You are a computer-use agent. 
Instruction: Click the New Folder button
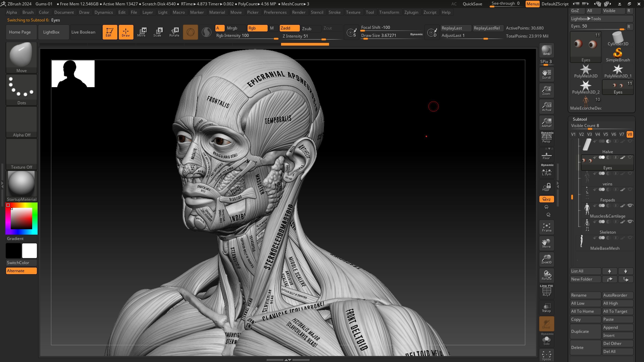coord(585,279)
